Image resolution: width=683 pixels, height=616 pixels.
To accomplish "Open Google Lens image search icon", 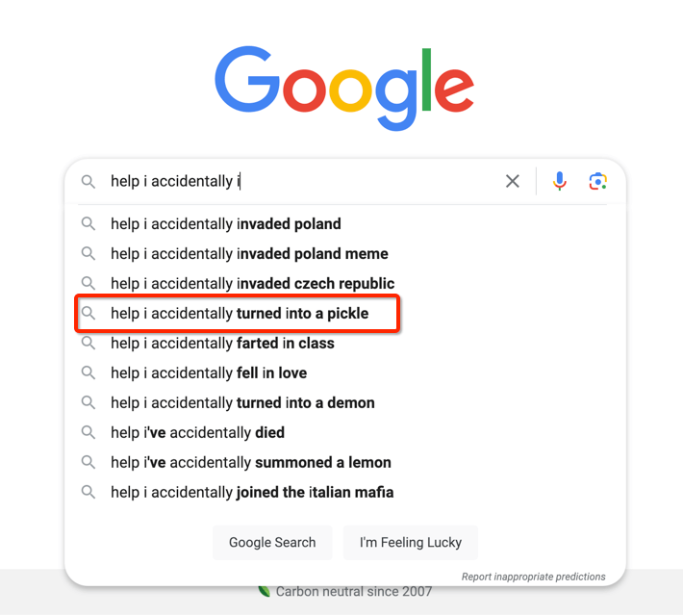I will [598, 181].
